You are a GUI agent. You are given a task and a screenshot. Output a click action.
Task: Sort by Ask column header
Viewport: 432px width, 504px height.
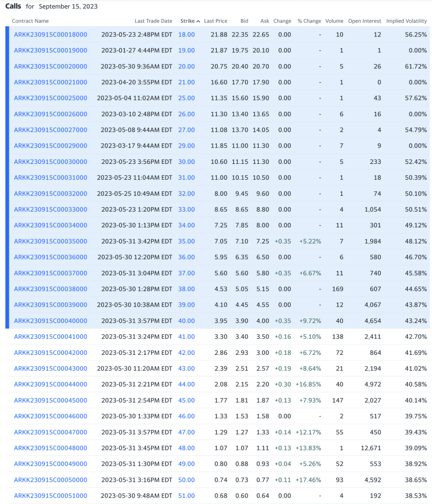(265, 21)
